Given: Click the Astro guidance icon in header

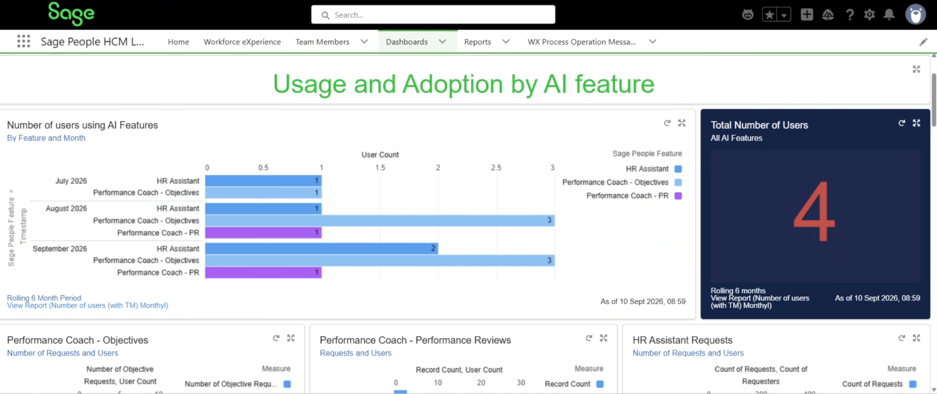Looking at the screenshot, I should pos(748,15).
